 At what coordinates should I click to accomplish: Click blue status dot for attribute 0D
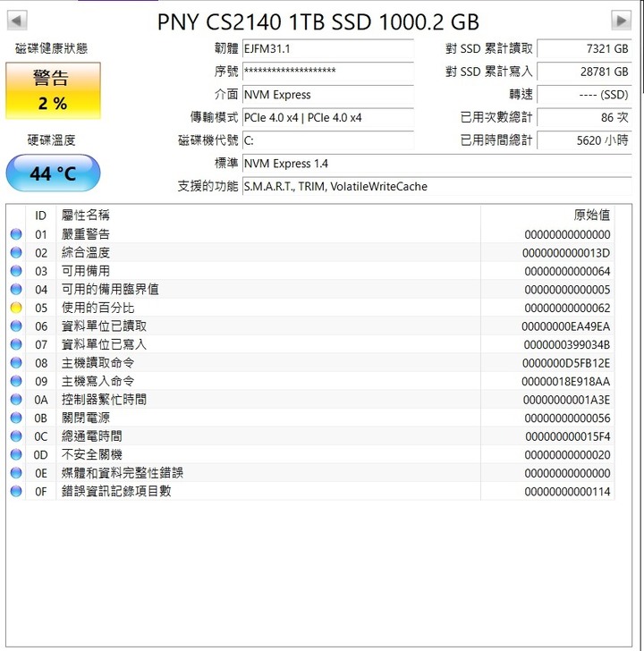[x=16, y=454]
